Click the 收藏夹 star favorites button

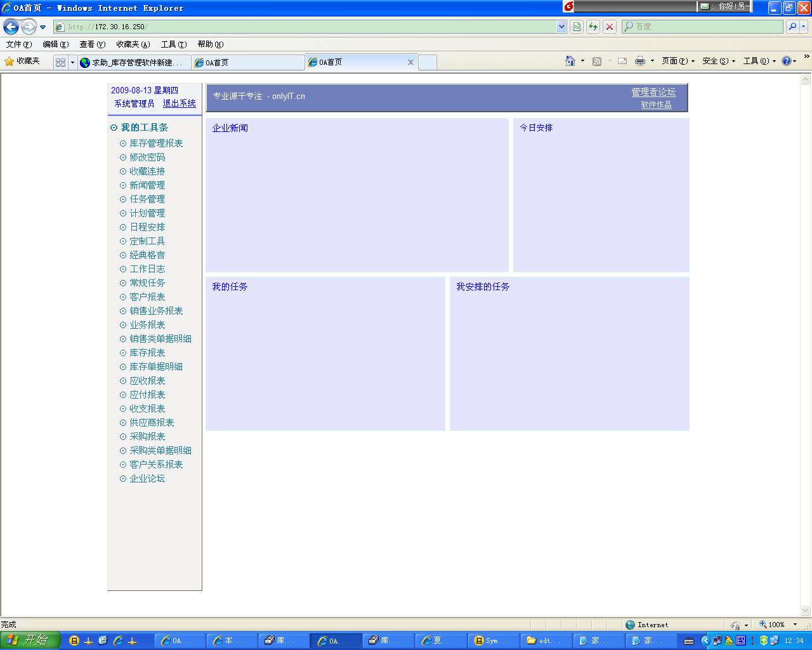22,61
